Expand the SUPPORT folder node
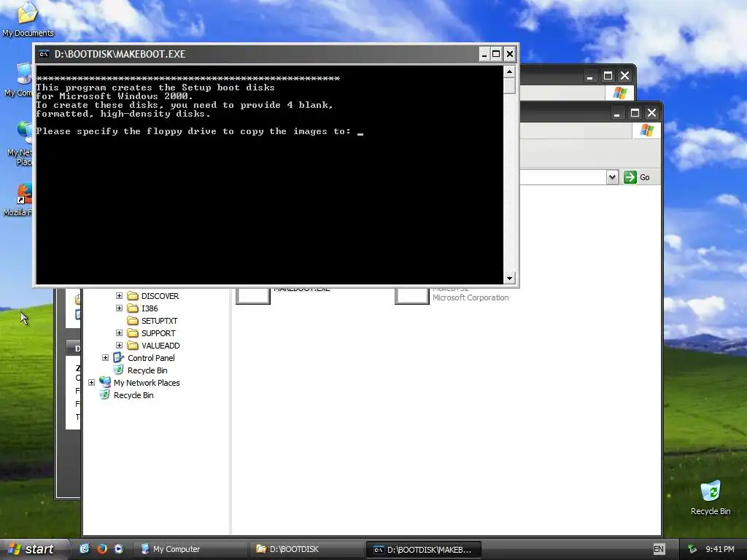The width and height of the screenshot is (747, 560). [119, 332]
